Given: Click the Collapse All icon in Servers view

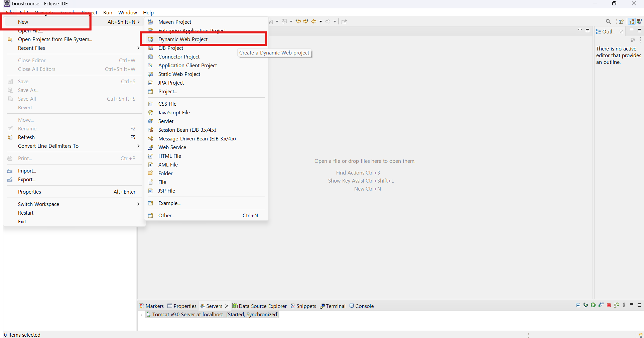Looking at the screenshot, I should [x=578, y=305].
